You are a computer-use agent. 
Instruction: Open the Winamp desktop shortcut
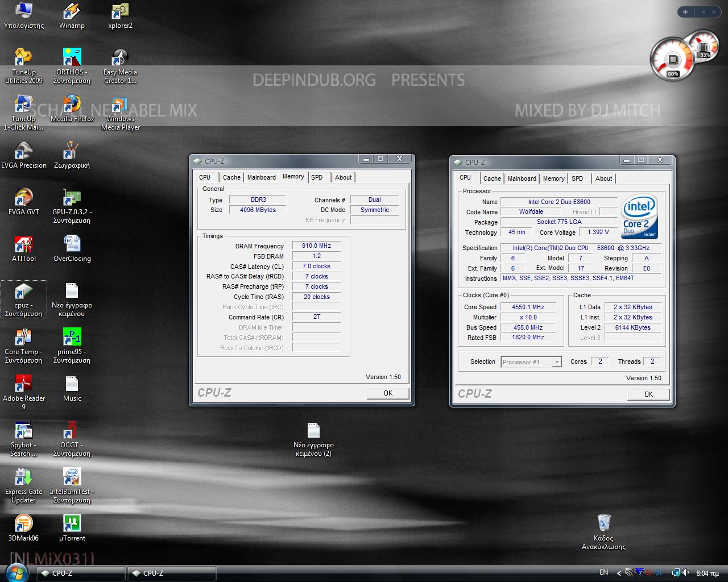(72, 16)
